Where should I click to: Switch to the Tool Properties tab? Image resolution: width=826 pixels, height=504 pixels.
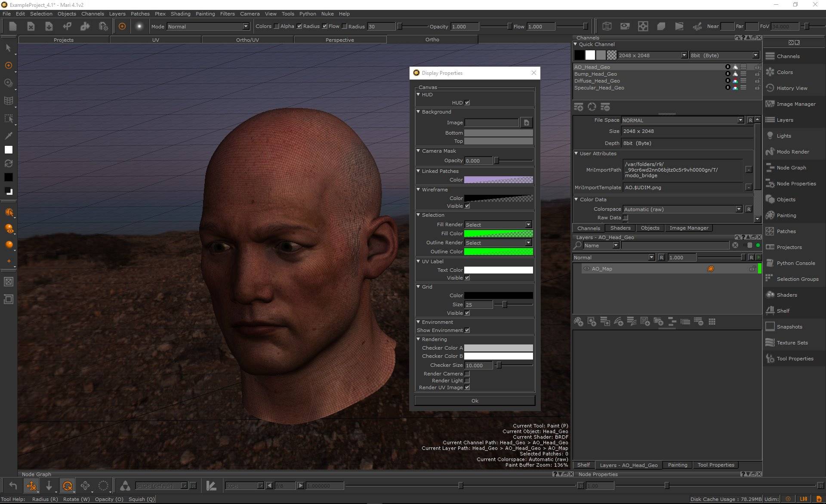716,465
